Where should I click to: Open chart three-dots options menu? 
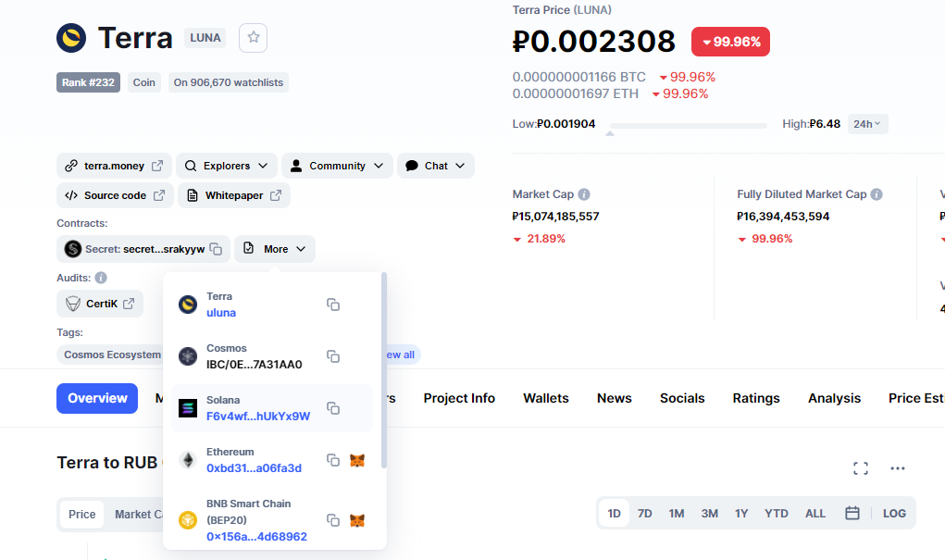tap(898, 468)
